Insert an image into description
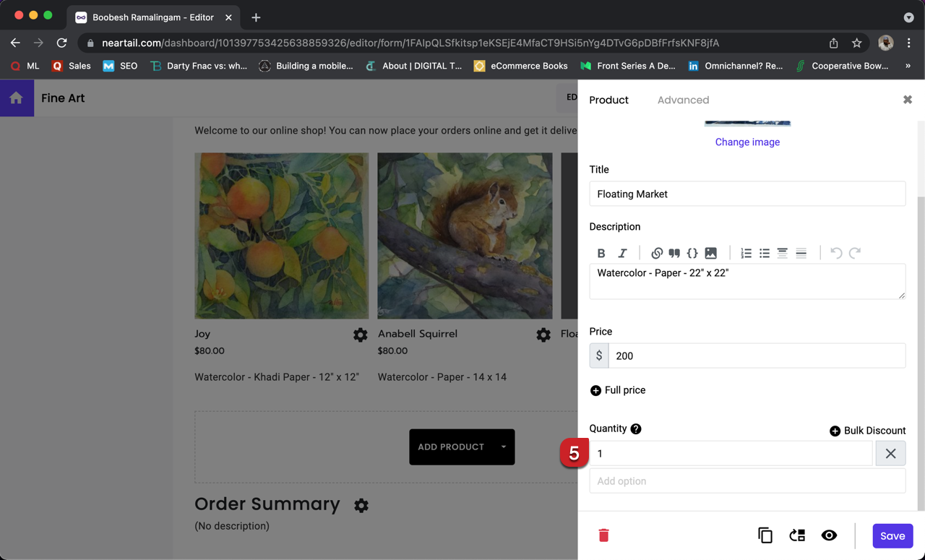Viewport: 925px width, 560px height. coord(711,253)
